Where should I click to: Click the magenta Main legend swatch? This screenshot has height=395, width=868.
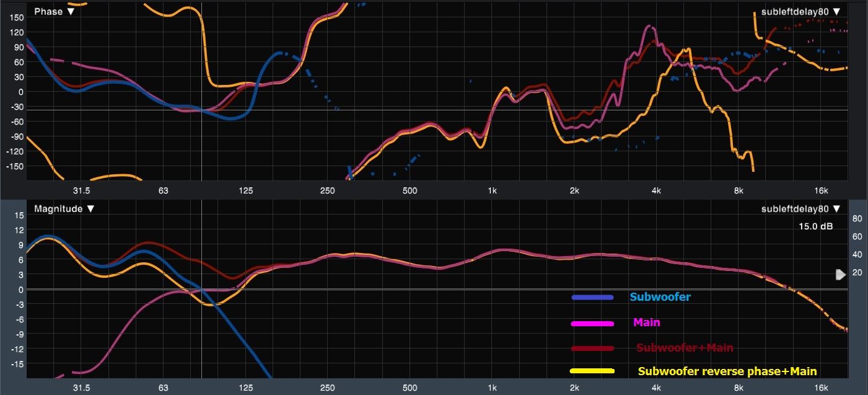tap(592, 323)
